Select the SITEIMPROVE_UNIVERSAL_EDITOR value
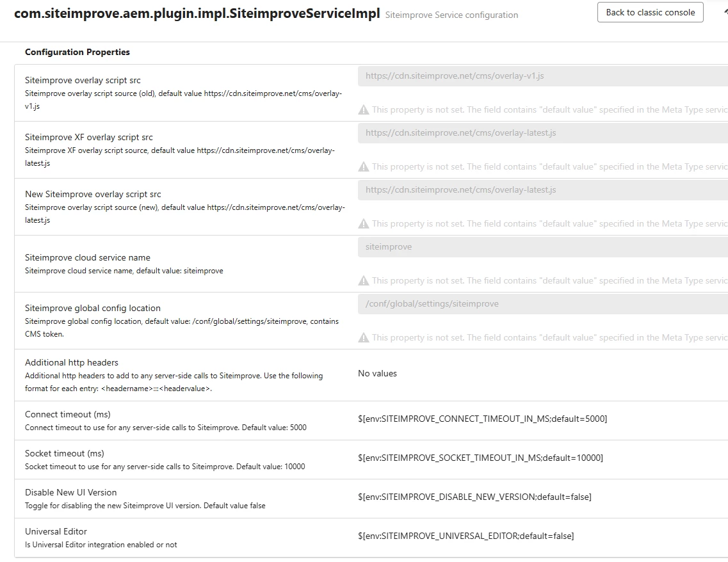 click(465, 536)
